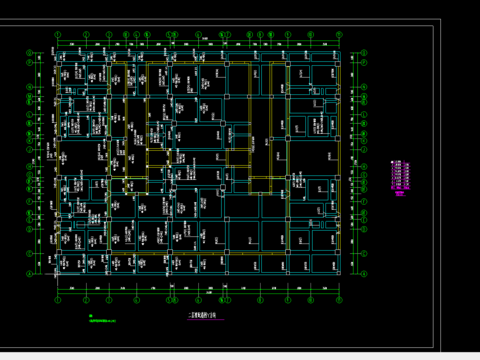Click the lowest axis bubble in the left grid column
The width and height of the screenshot is (480, 360).
[29, 274]
